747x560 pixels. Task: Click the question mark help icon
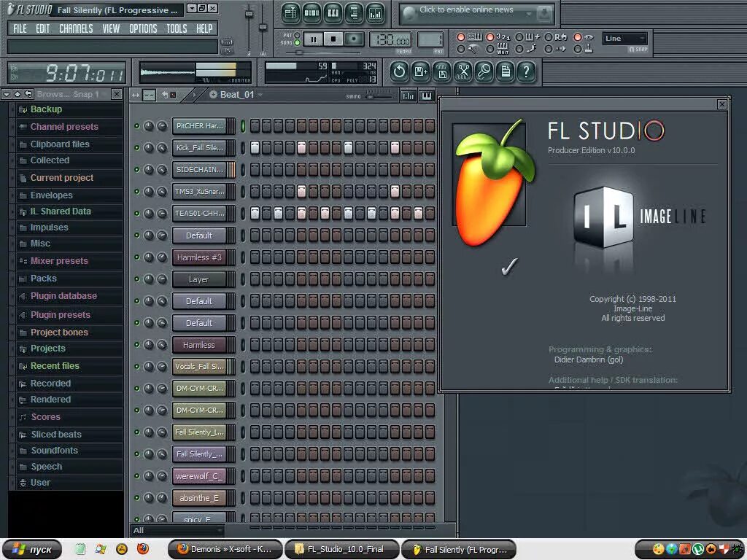(527, 72)
